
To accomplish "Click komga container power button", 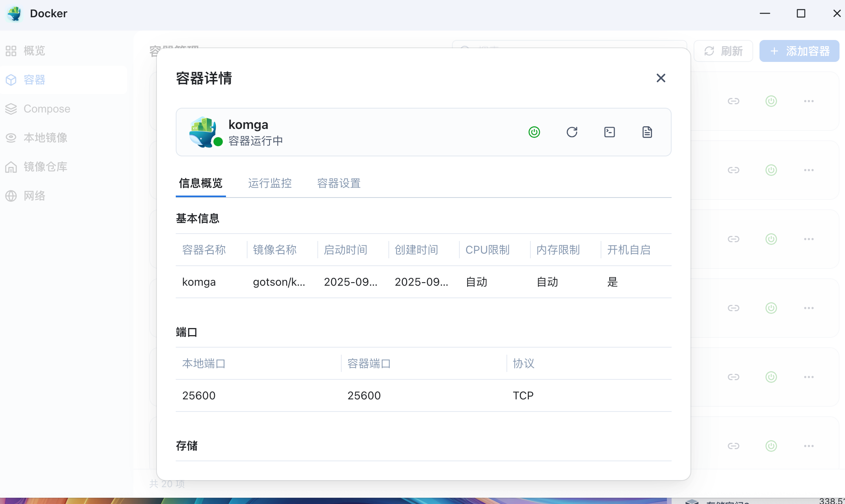I will (534, 132).
